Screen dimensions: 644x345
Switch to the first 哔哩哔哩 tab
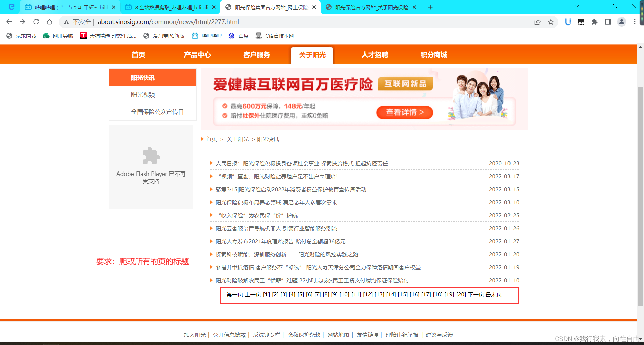tap(70, 7)
